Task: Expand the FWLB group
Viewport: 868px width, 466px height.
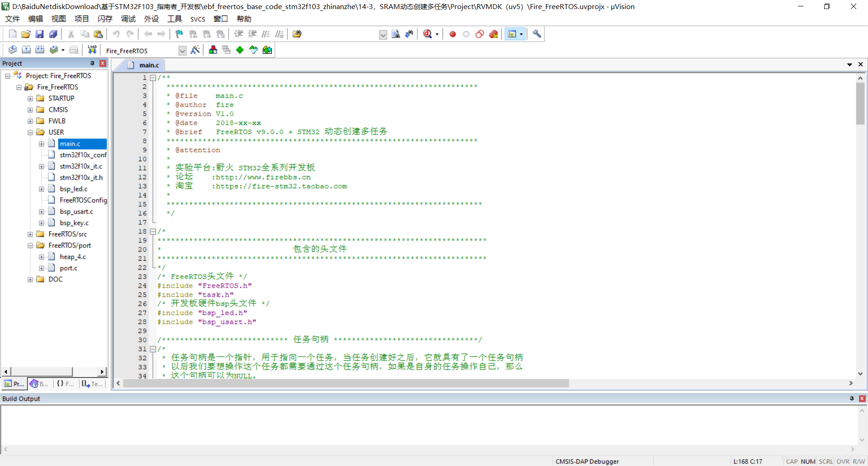Action: pyautogui.click(x=30, y=121)
